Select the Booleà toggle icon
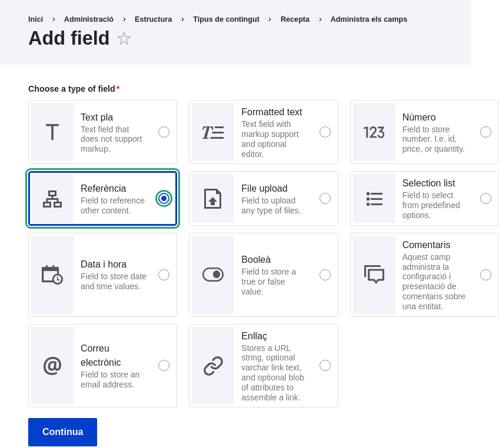Viewport: 499px width, 448px height. [x=213, y=275]
